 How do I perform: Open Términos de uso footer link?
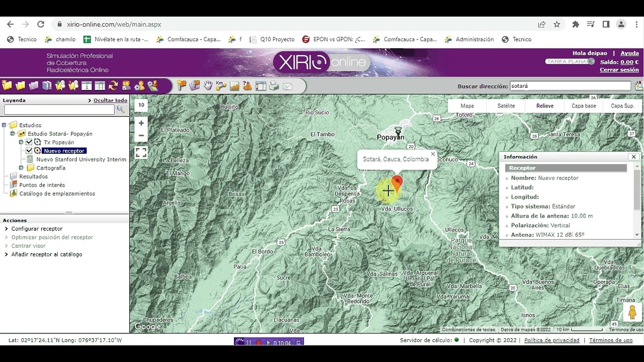point(611,340)
